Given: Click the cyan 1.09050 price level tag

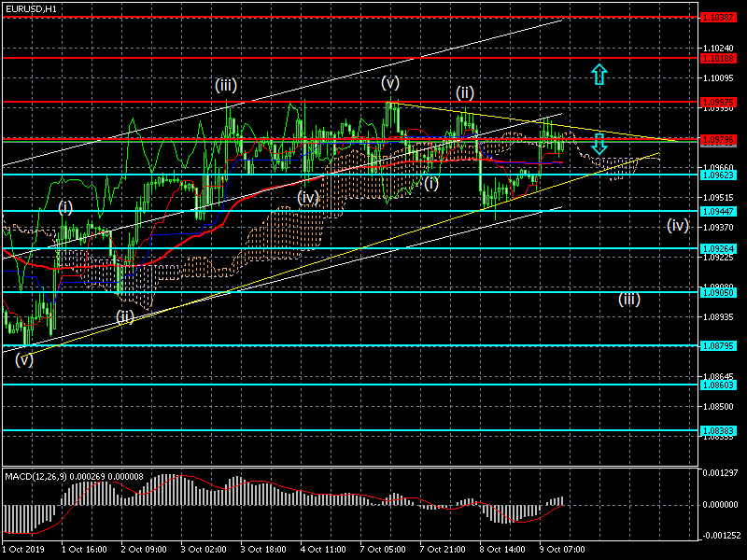Looking at the screenshot, I should (x=718, y=292).
